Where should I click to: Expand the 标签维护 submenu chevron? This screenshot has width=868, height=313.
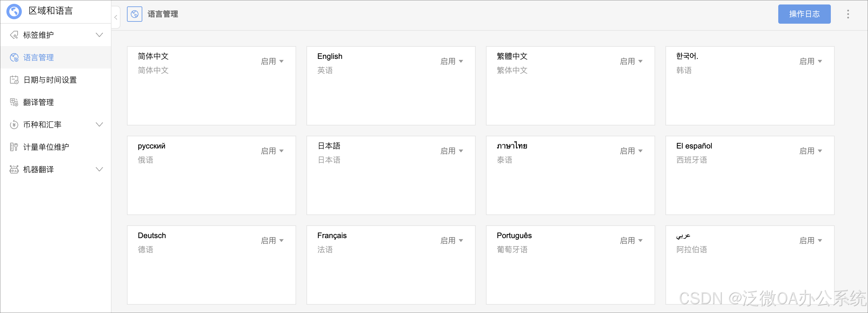(99, 35)
